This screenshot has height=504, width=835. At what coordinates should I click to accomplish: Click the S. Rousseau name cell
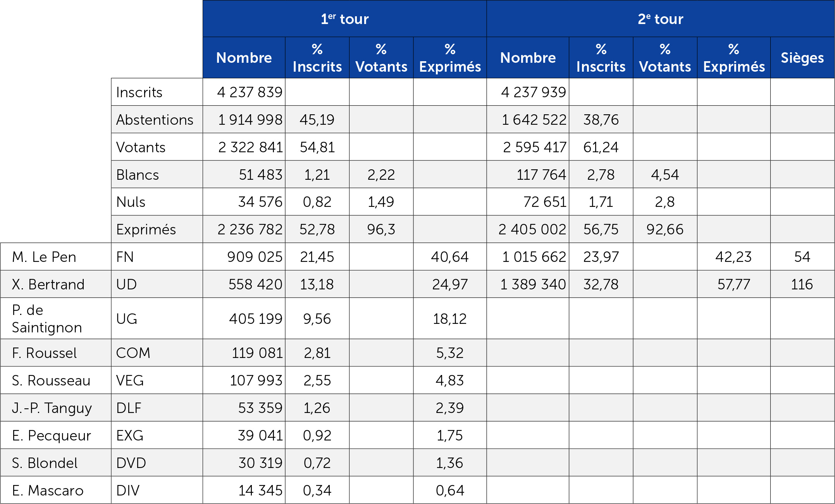tap(56, 380)
